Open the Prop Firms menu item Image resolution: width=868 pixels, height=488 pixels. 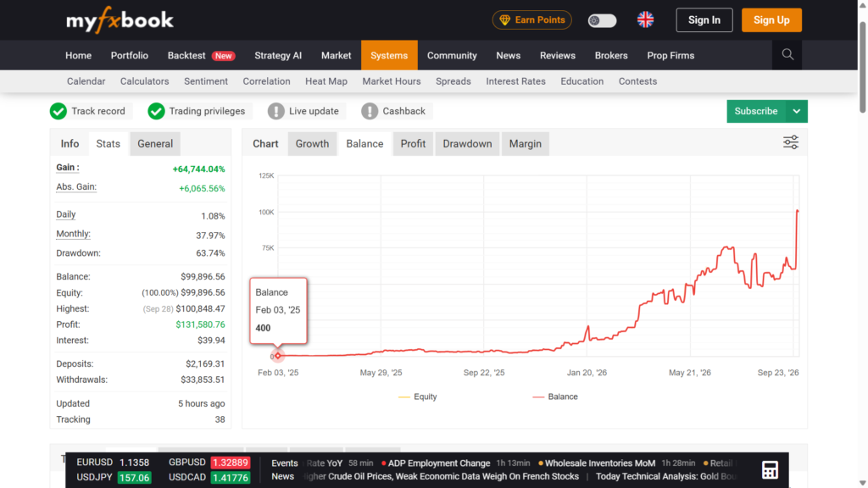click(x=670, y=55)
